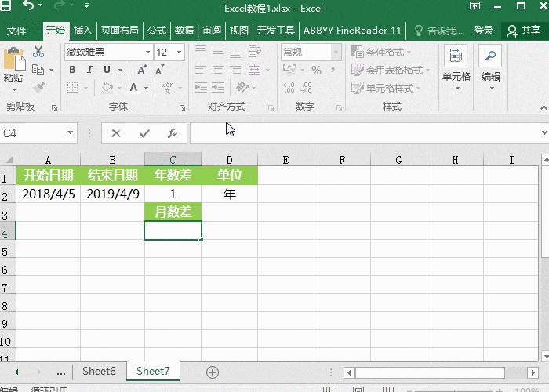Switch to the 插入 Insert tab
This screenshot has width=549, height=392.
click(x=83, y=31)
